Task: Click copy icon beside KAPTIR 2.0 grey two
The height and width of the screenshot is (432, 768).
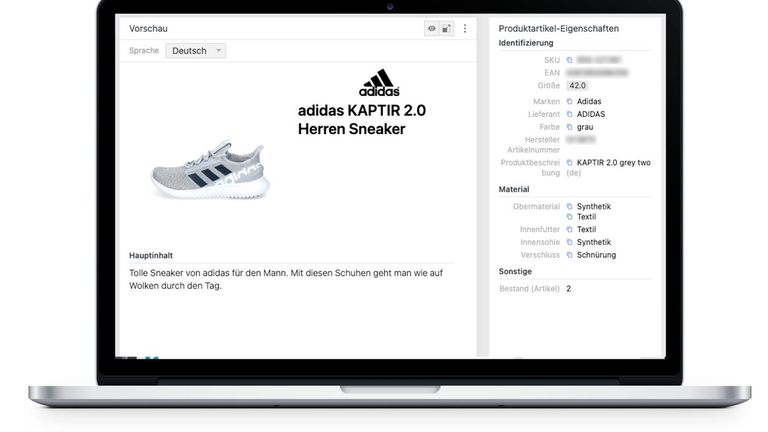Action: [569, 163]
